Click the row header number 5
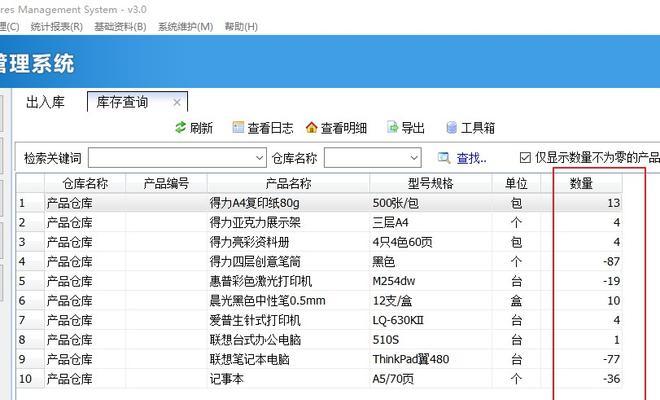This screenshot has height=400, width=660. [x=30, y=281]
